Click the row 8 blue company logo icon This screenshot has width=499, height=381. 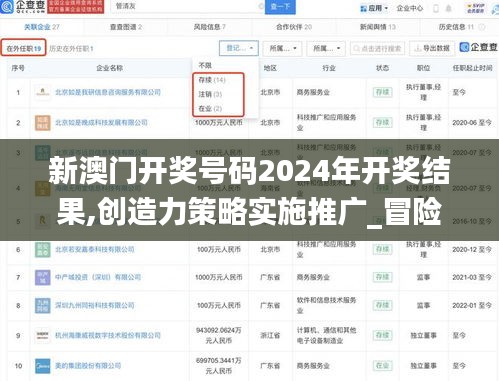click(43, 305)
